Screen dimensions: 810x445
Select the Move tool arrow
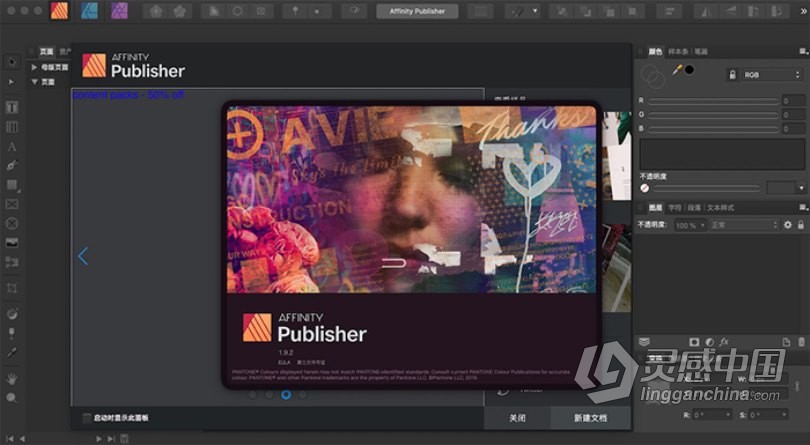(12, 62)
